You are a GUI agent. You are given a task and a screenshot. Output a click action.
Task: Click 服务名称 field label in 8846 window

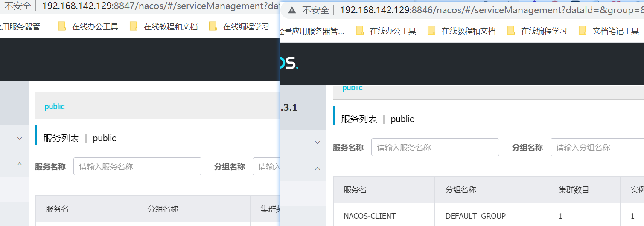tap(348, 148)
